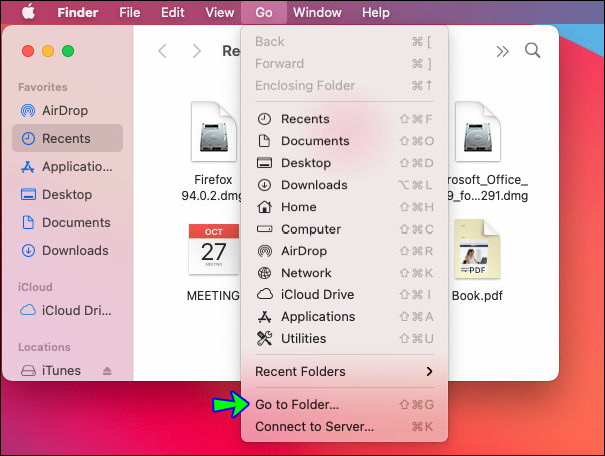Close the open Go menu

point(264,12)
